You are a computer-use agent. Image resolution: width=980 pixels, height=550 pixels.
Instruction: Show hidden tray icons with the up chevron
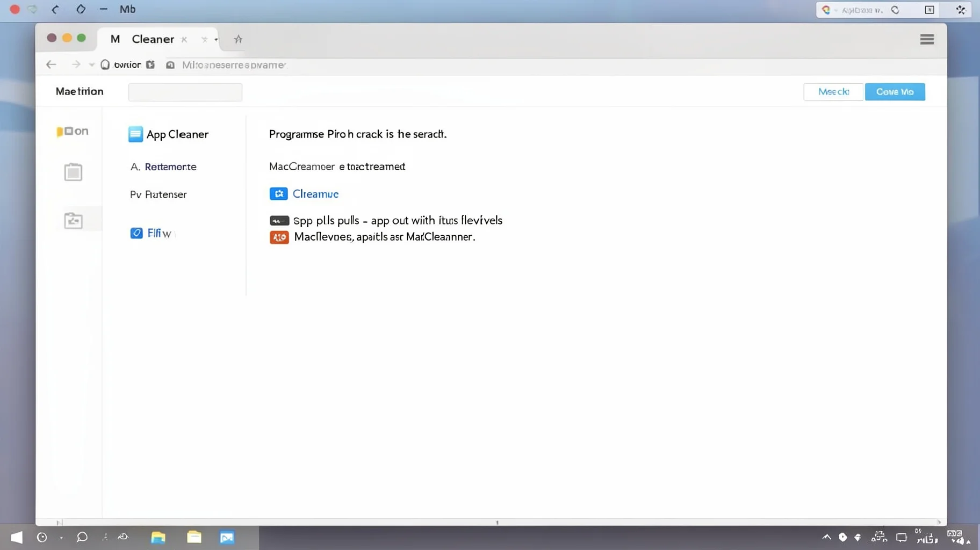click(x=826, y=537)
